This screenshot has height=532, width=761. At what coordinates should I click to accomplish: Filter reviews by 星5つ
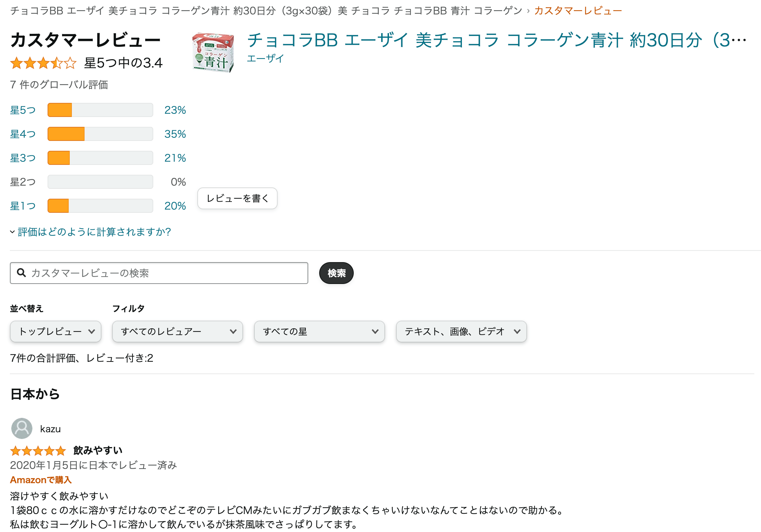[23, 110]
